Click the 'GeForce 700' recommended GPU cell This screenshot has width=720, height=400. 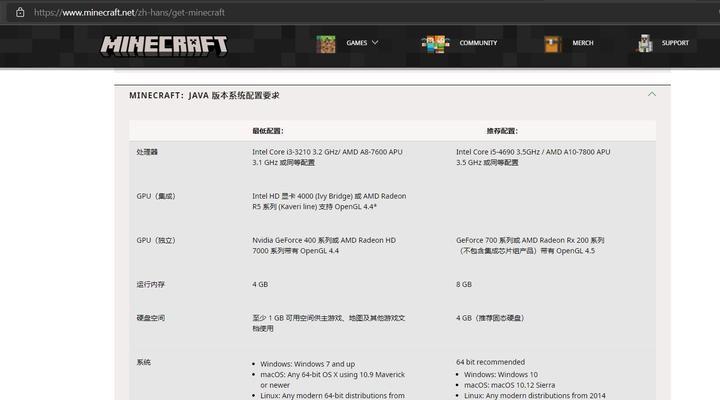tap(530, 245)
